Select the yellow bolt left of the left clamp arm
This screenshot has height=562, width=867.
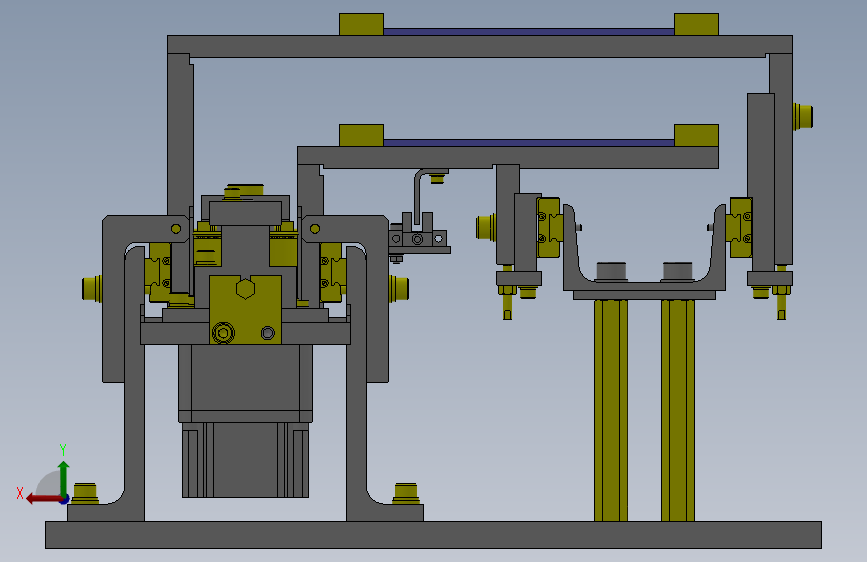point(92,288)
